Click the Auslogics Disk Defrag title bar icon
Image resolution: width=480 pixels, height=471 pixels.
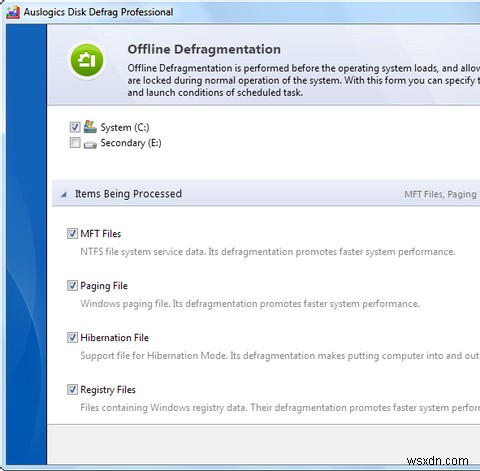(x=13, y=12)
